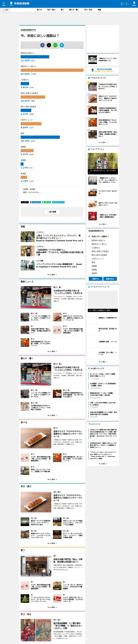Click the weather cloud icon showing 8°C
Viewport: 138px width, 644px height.
pos(4,10)
